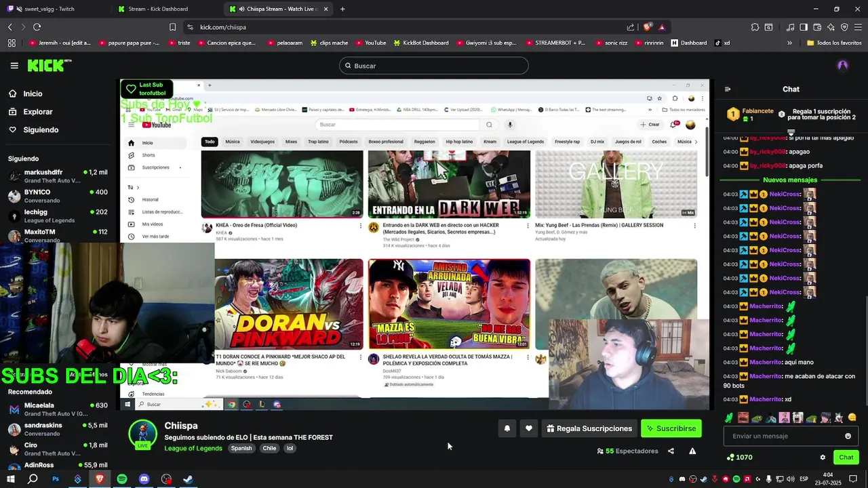Image resolution: width=868 pixels, height=488 pixels.
Task: Open a new browser tab
Action: tap(342, 9)
